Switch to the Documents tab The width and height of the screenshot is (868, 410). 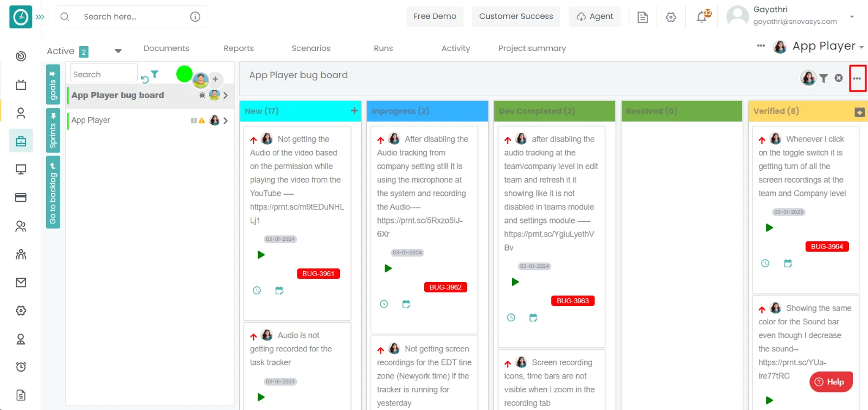coord(166,48)
